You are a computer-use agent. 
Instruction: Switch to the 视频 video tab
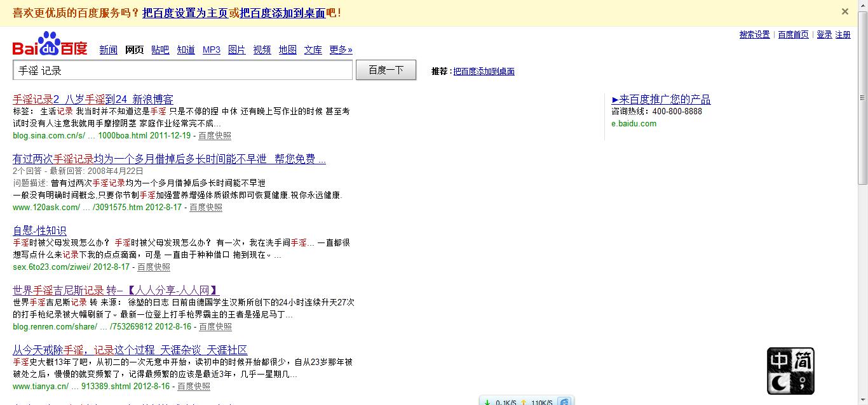262,50
